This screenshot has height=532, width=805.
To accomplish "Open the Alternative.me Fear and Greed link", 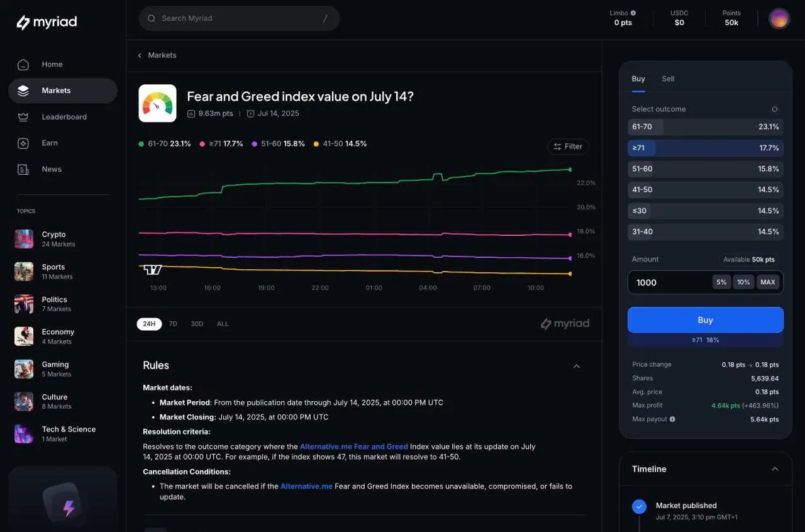I will [x=353, y=446].
